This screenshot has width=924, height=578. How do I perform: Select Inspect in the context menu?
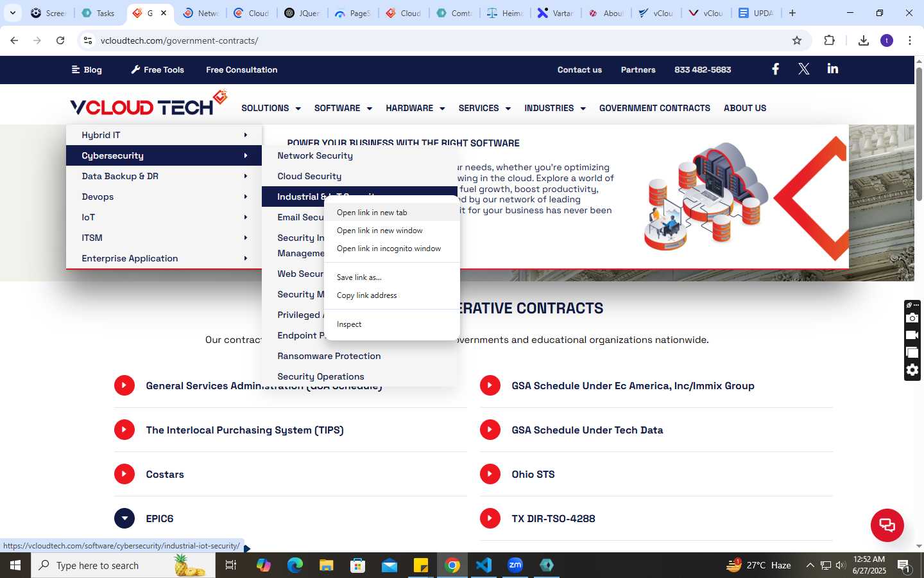(392, 324)
